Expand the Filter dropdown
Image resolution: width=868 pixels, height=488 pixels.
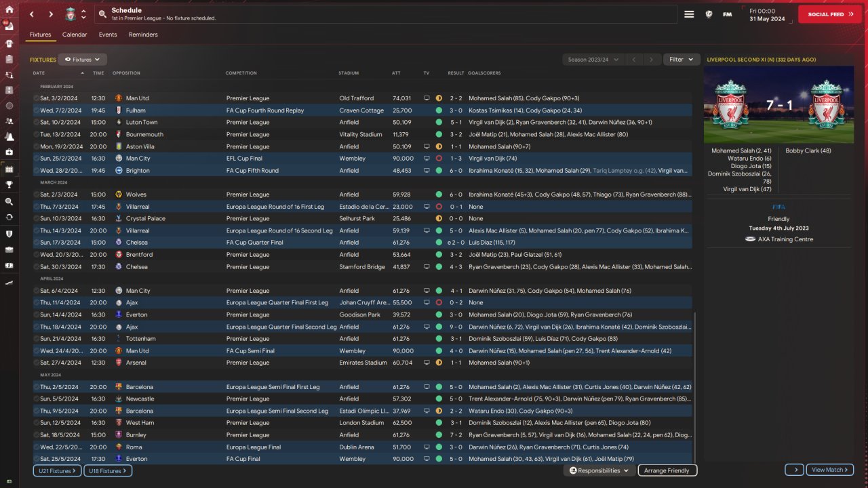[x=681, y=60]
